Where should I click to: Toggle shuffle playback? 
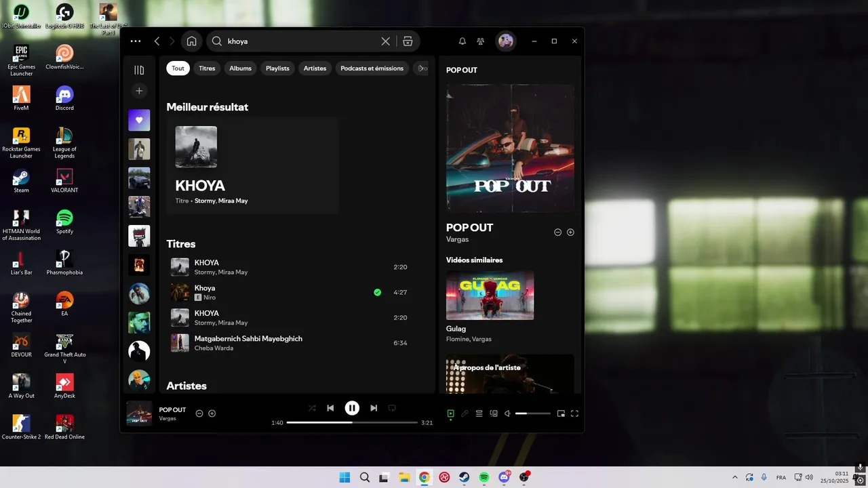312,408
